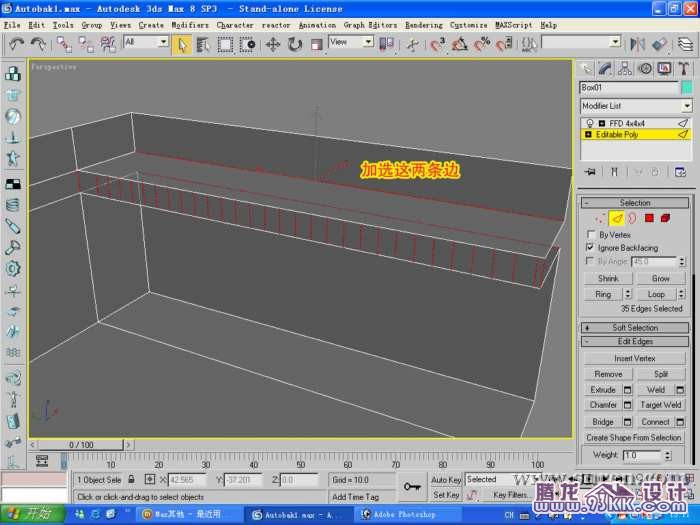Collapse the Selection rollout

635,203
